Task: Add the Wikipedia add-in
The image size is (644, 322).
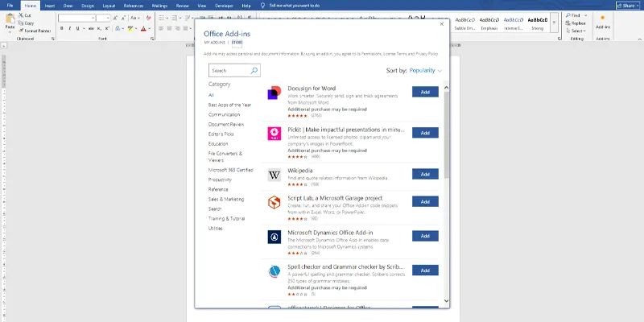Action: coord(425,174)
